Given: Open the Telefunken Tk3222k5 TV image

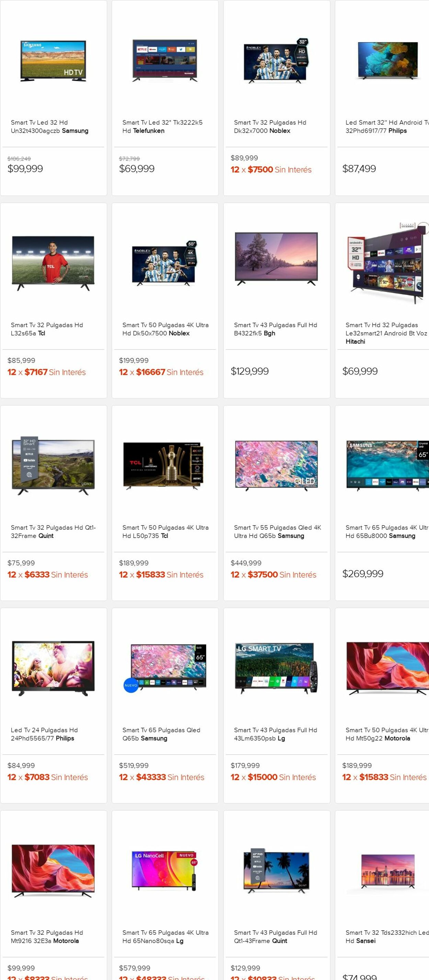Looking at the screenshot, I should (x=165, y=61).
